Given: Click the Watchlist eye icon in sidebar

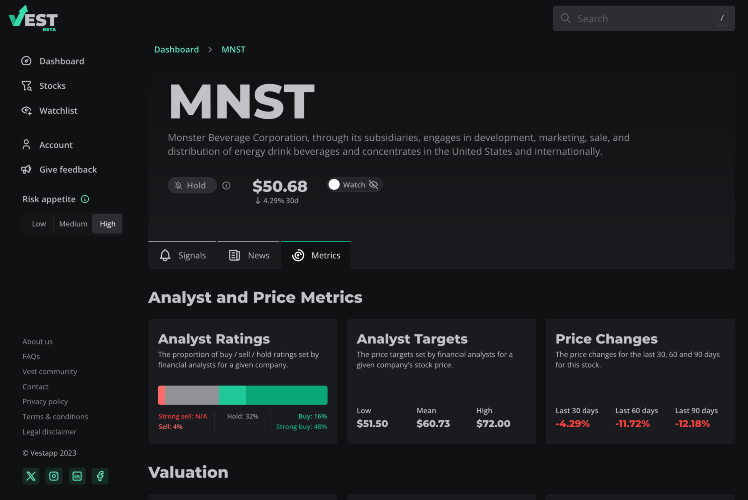Looking at the screenshot, I should (x=26, y=111).
